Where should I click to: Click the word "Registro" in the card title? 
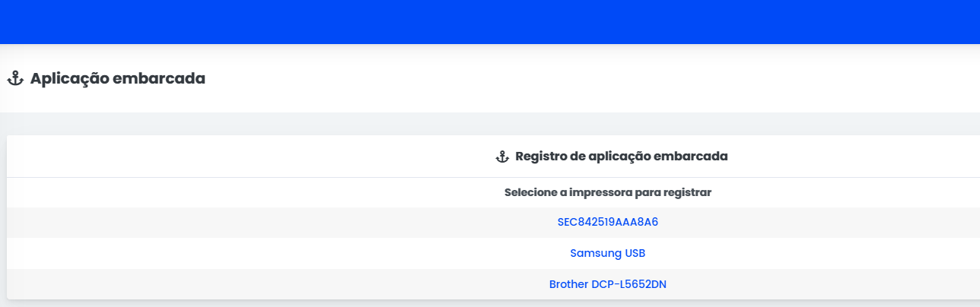tap(539, 157)
